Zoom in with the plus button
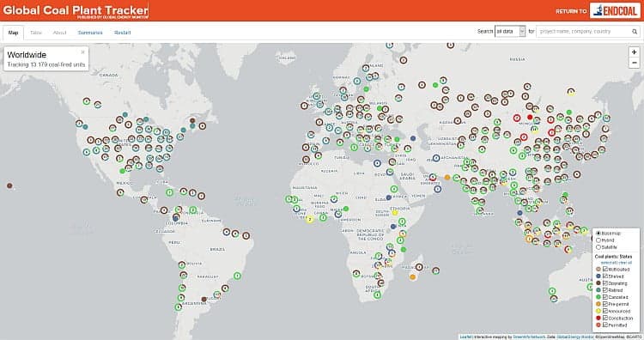This screenshot has height=340, width=644. coord(635,52)
